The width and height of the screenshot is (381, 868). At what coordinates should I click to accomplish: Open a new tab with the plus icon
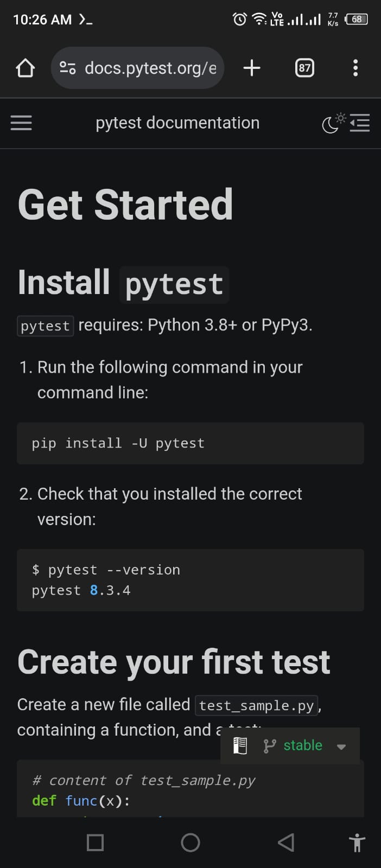(251, 68)
